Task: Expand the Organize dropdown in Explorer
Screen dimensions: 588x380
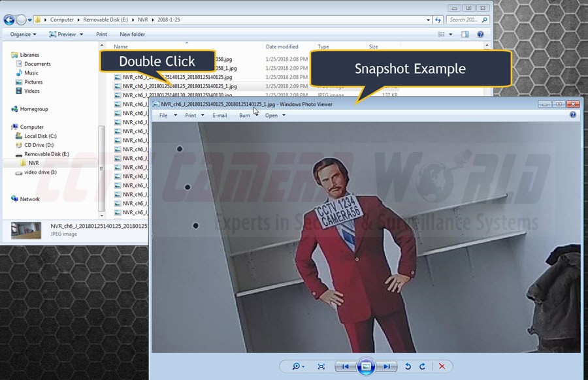Action: tap(23, 34)
